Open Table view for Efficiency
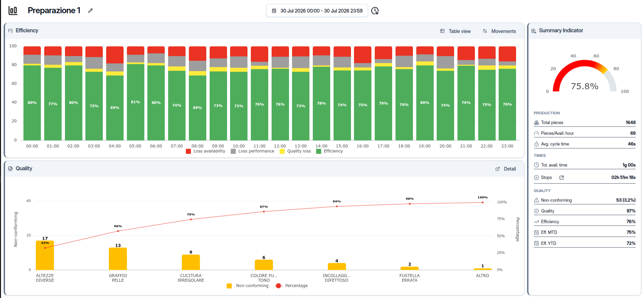Image resolution: width=644 pixels, height=298 pixels. click(x=455, y=31)
